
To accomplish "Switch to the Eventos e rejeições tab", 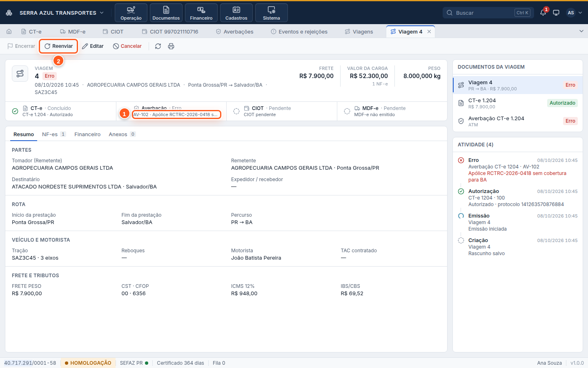I will coord(299,31).
